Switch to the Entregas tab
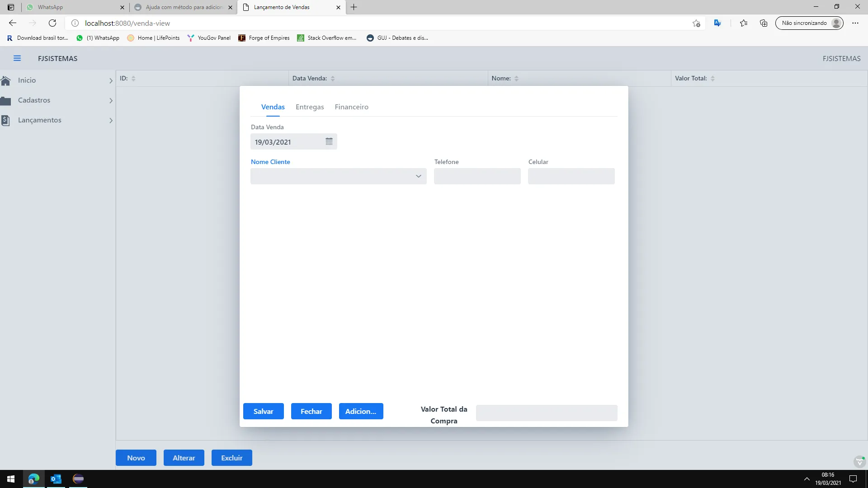The image size is (868, 488). tap(310, 107)
